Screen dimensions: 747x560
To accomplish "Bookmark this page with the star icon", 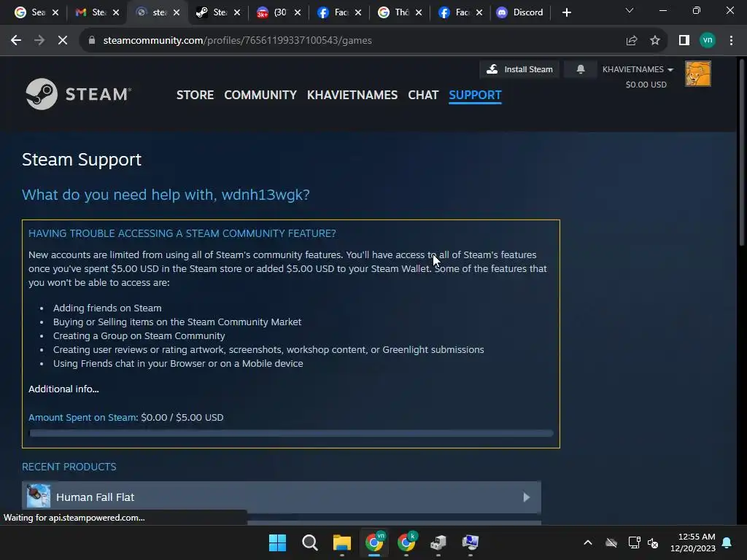I will pyautogui.click(x=655, y=41).
